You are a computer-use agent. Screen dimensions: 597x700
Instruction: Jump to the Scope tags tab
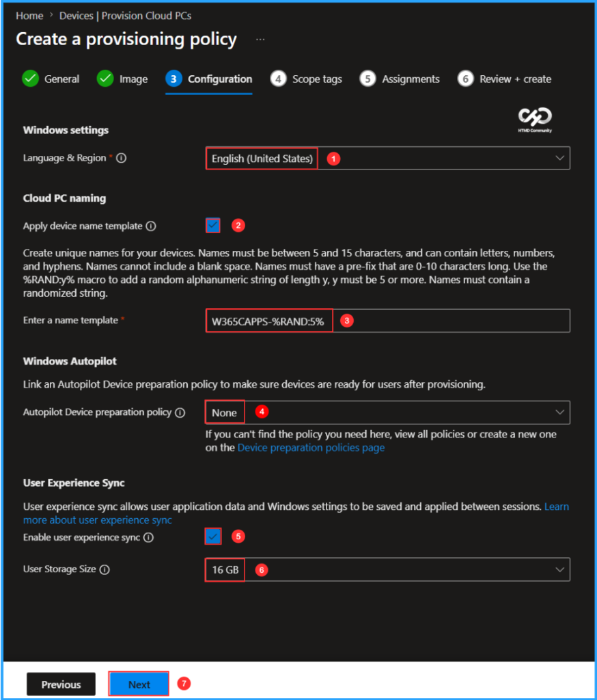pos(306,79)
